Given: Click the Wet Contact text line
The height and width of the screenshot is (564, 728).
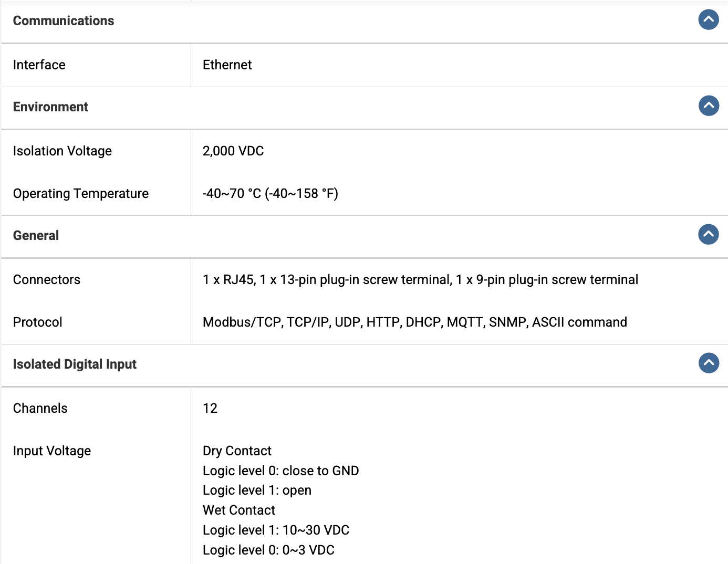Looking at the screenshot, I should click(239, 510).
